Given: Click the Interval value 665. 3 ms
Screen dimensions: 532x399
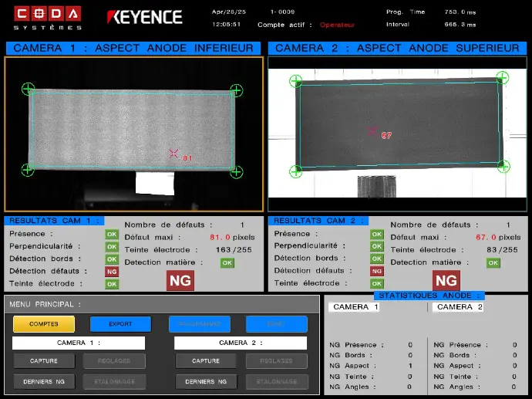Looking at the screenshot, I should coord(460,25).
